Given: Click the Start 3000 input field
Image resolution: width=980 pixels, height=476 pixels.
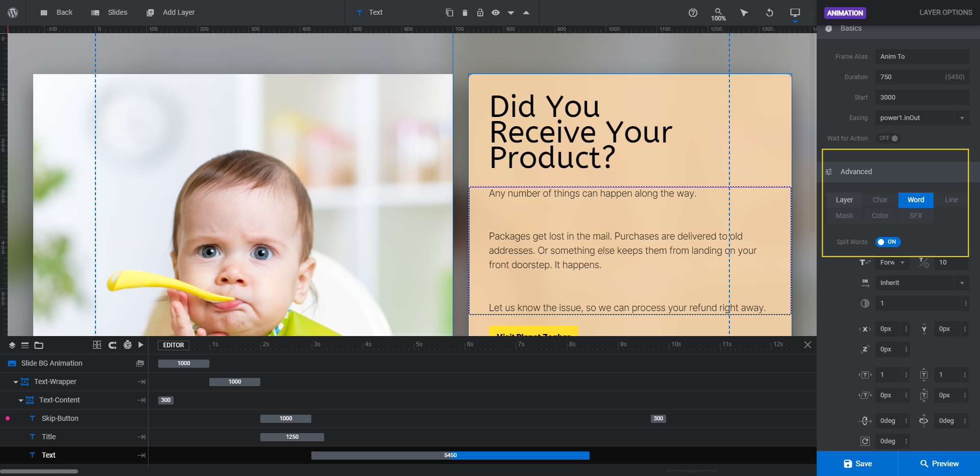Looking at the screenshot, I should (922, 98).
